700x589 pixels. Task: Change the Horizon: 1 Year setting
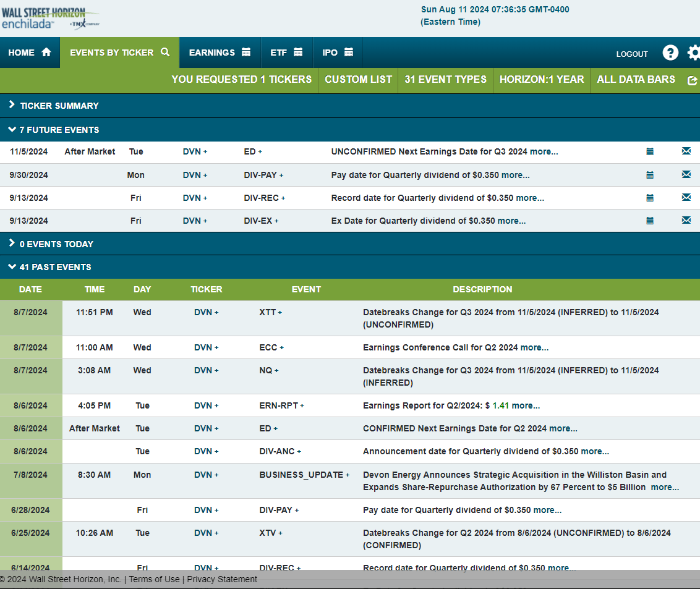tap(542, 80)
